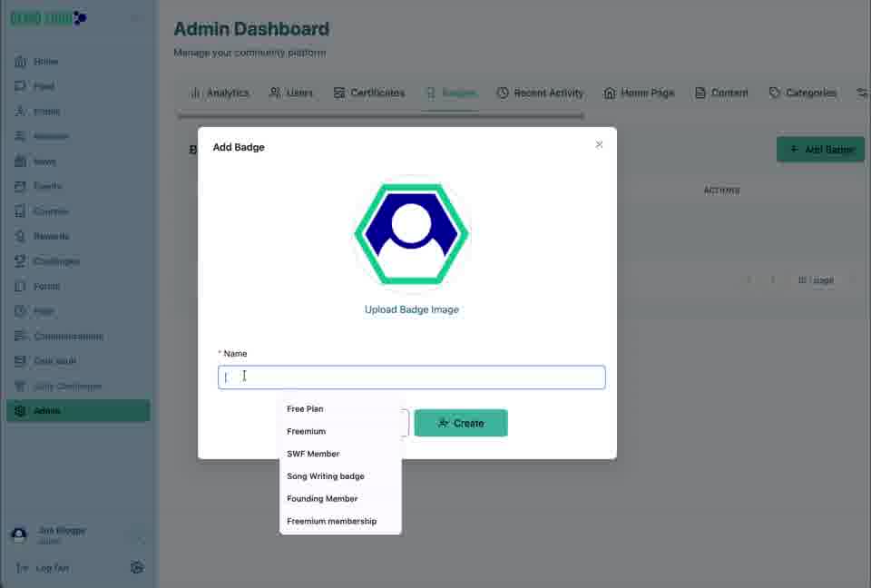Screen dimensions: 871x588
Task: Open the Recent Activity tab
Action: (540, 93)
